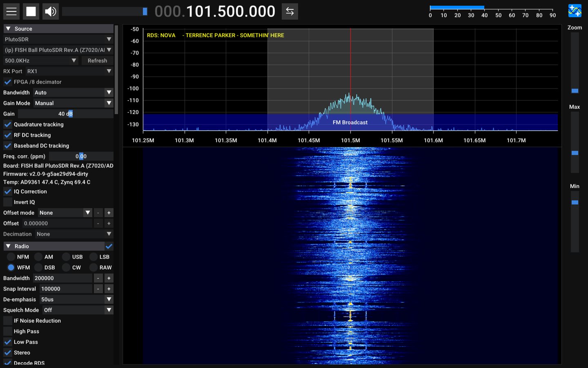
Task: Open the FISH Ball PlutoSDR device dropdown
Action: coord(58,50)
